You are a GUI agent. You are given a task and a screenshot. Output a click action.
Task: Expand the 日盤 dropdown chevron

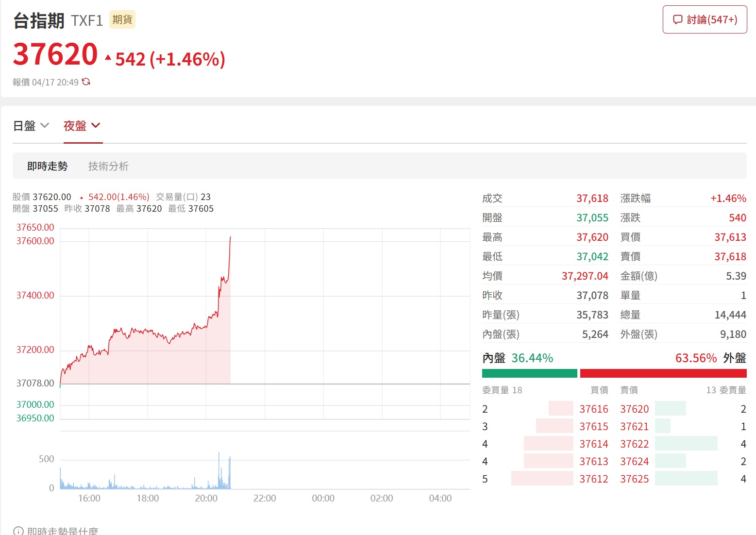pos(45,125)
